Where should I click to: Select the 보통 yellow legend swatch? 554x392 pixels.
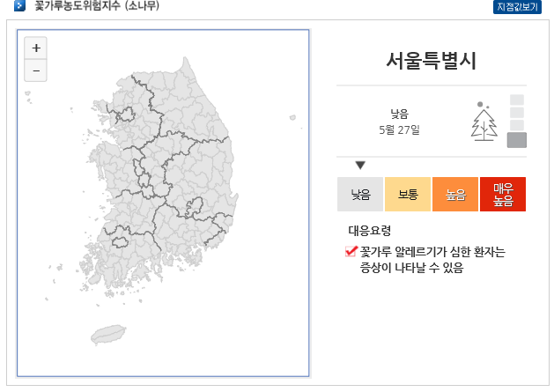coord(408,194)
